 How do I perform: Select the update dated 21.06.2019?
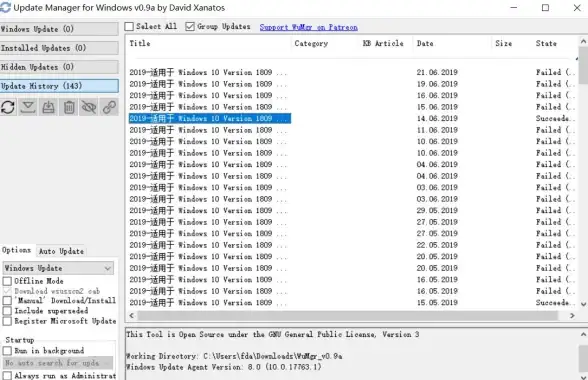tap(352, 72)
